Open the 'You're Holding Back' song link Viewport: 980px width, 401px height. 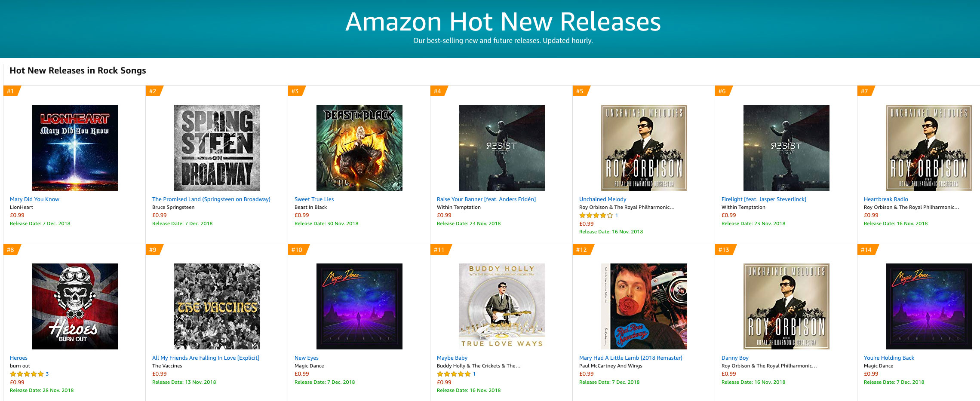(x=889, y=358)
